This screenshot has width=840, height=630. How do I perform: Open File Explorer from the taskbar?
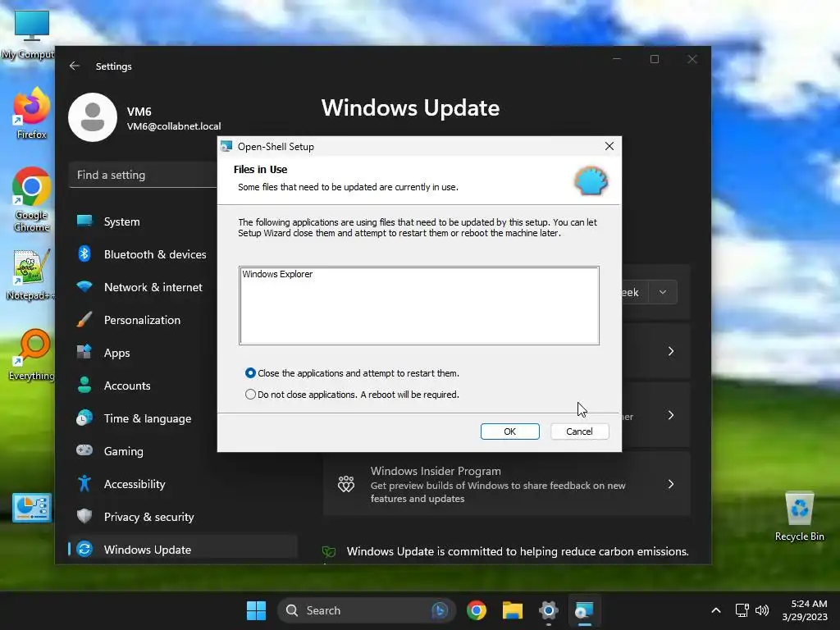pyautogui.click(x=512, y=610)
